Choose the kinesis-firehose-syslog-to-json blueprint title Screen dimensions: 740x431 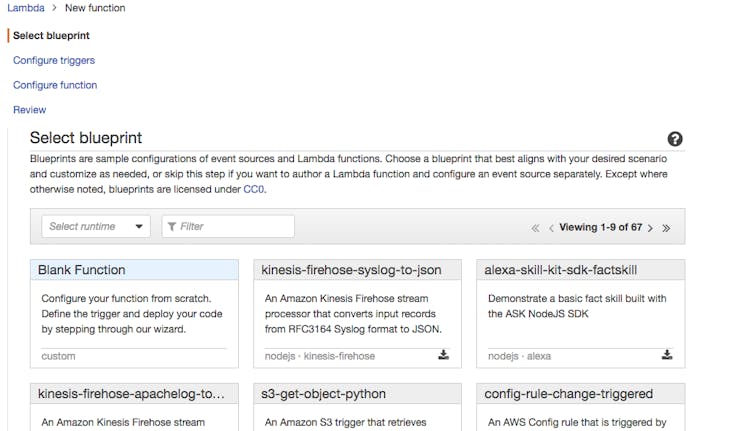[x=351, y=270]
